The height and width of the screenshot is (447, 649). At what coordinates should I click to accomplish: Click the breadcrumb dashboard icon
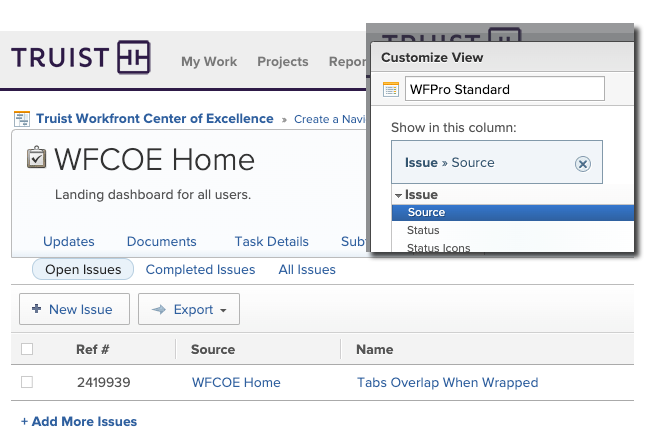[22, 119]
